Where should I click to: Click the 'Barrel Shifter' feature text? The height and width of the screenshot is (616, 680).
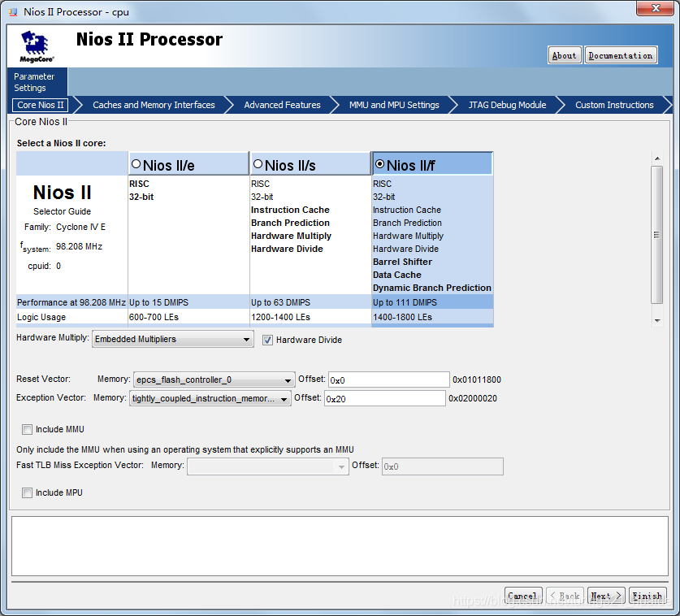click(402, 262)
